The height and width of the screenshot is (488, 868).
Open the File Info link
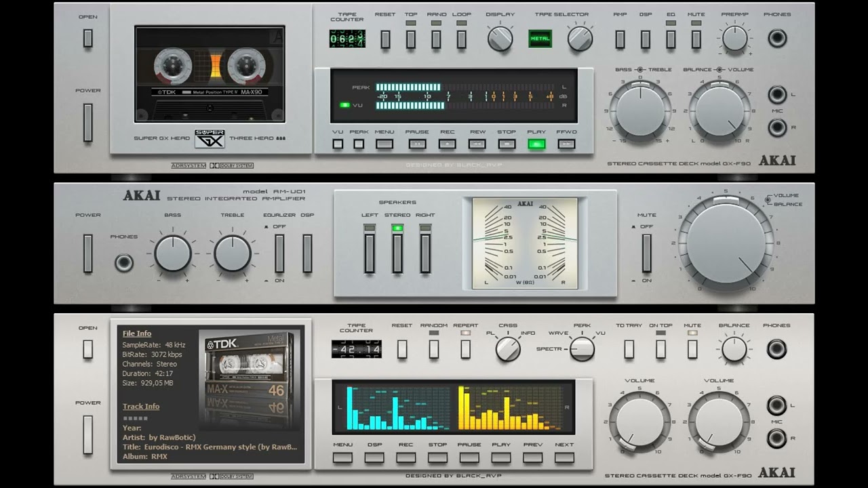[137, 333]
